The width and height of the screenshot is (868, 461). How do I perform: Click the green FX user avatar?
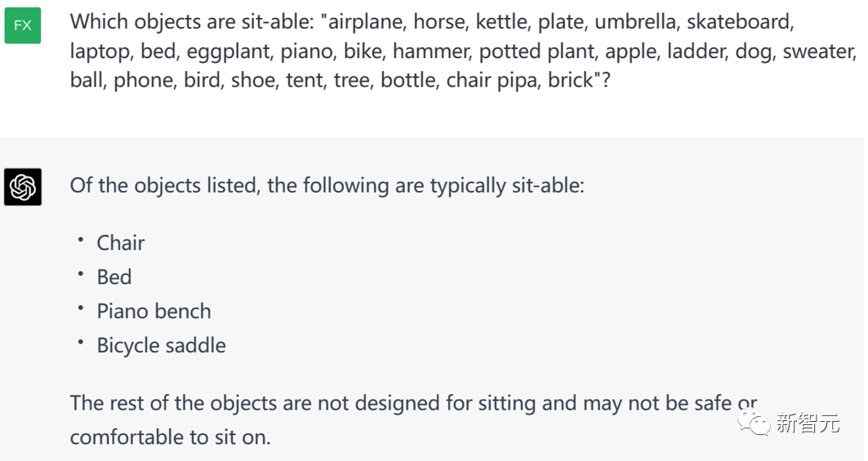(23, 25)
